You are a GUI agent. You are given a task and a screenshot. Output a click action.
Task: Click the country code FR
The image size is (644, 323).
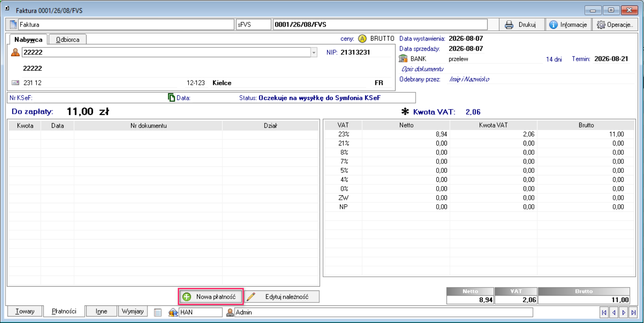tap(379, 83)
